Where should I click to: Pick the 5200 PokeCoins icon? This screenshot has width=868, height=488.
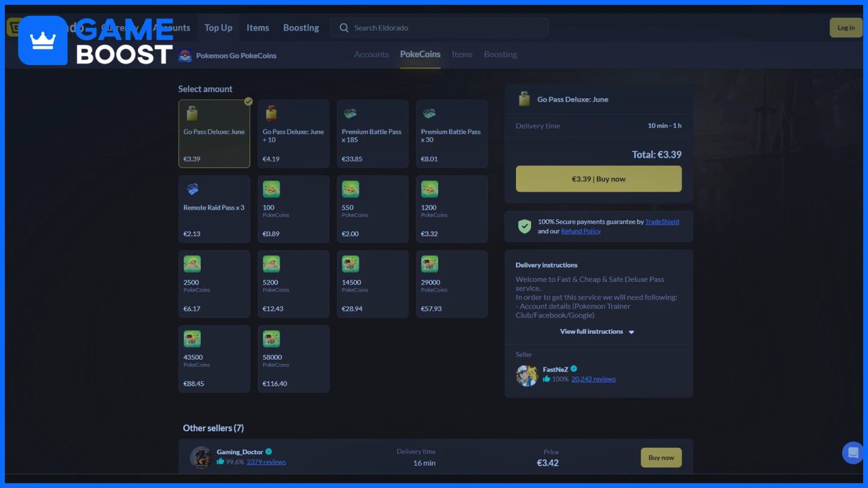tap(271, 264)
